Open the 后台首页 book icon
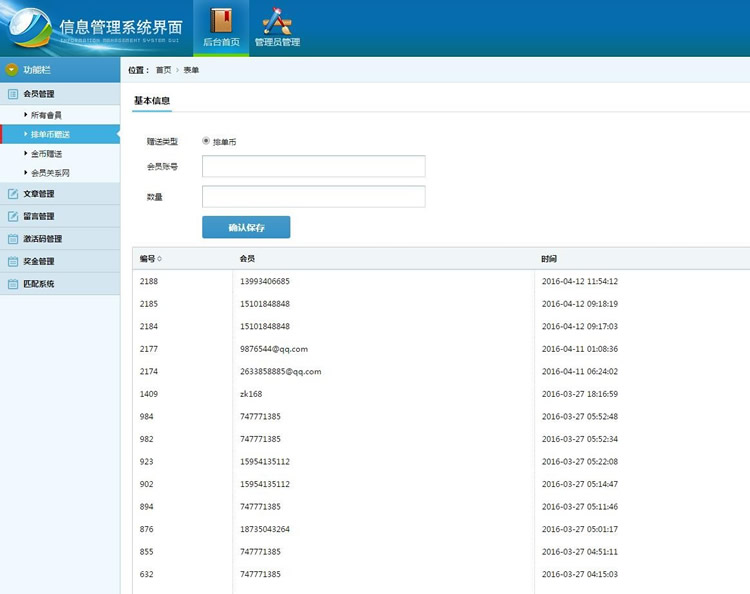Viewport: 750px width, 594px height. 221,20
